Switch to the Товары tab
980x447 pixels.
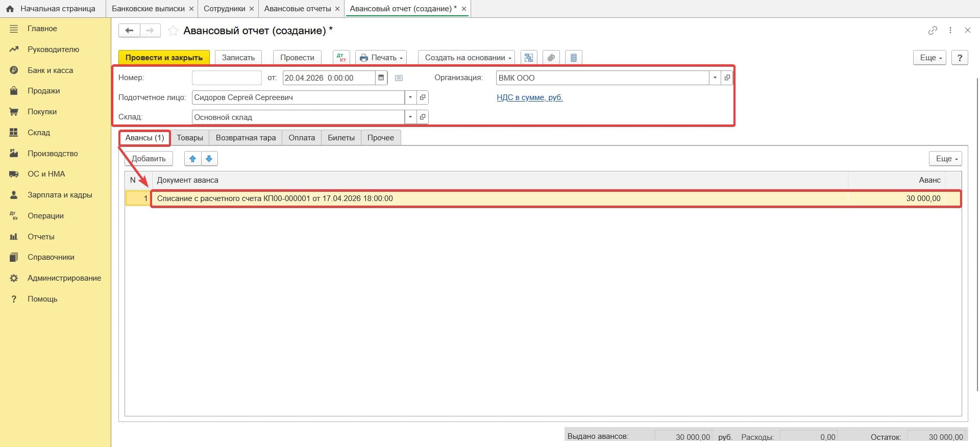[x=190, y=138]
